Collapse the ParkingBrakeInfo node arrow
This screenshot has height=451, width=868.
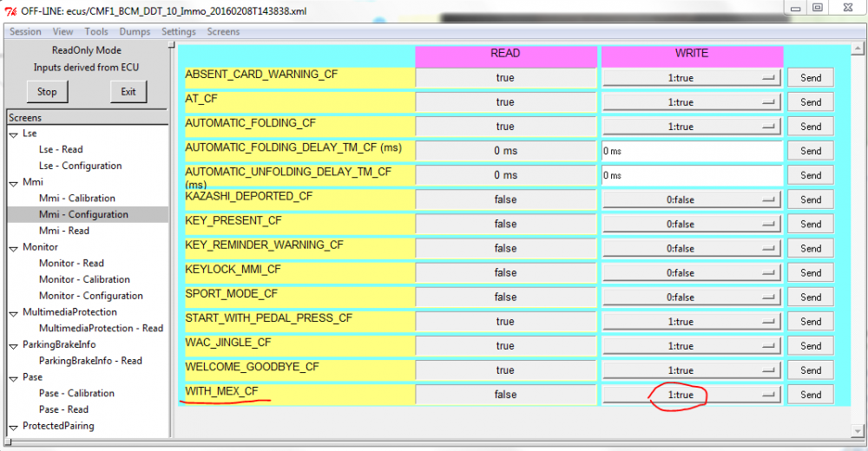(x=13, y=346)
